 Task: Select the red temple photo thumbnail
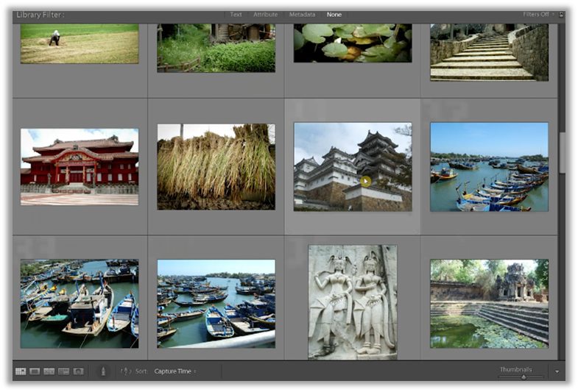tap(80, 167)
